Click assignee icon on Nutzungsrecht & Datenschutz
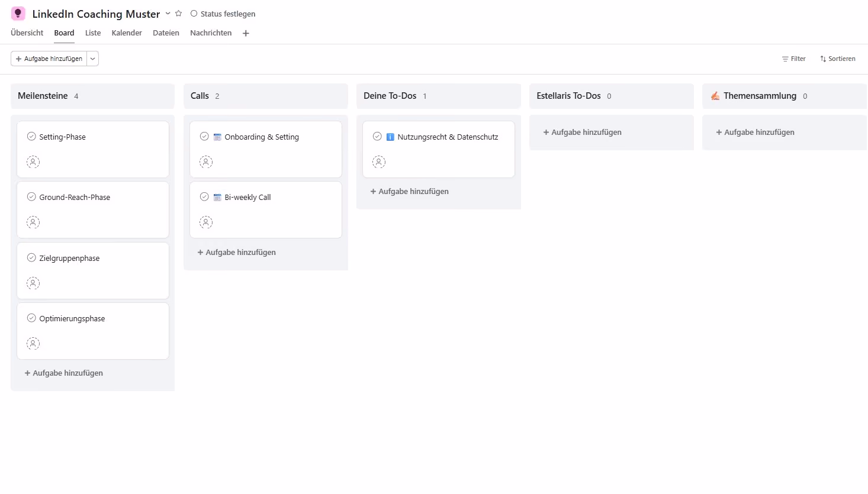This screenshot has height=494, width=868. pos(379,162)
